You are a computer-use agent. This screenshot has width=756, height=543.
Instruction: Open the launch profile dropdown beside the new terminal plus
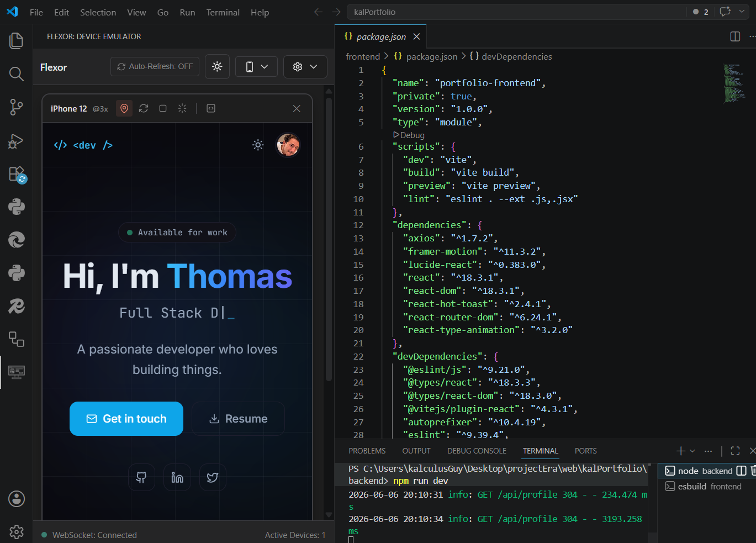(x=692, y=451)
